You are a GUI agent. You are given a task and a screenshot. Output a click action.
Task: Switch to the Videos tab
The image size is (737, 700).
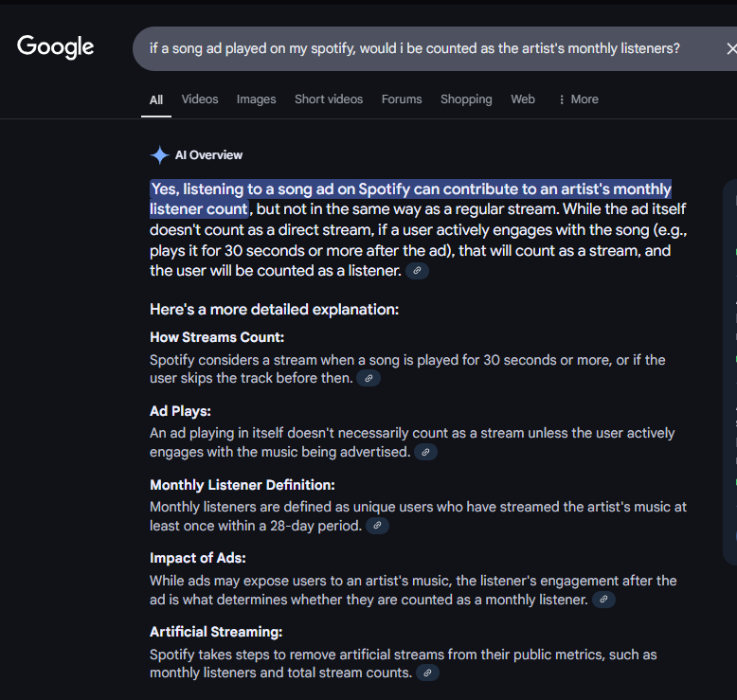click(200, 99)
